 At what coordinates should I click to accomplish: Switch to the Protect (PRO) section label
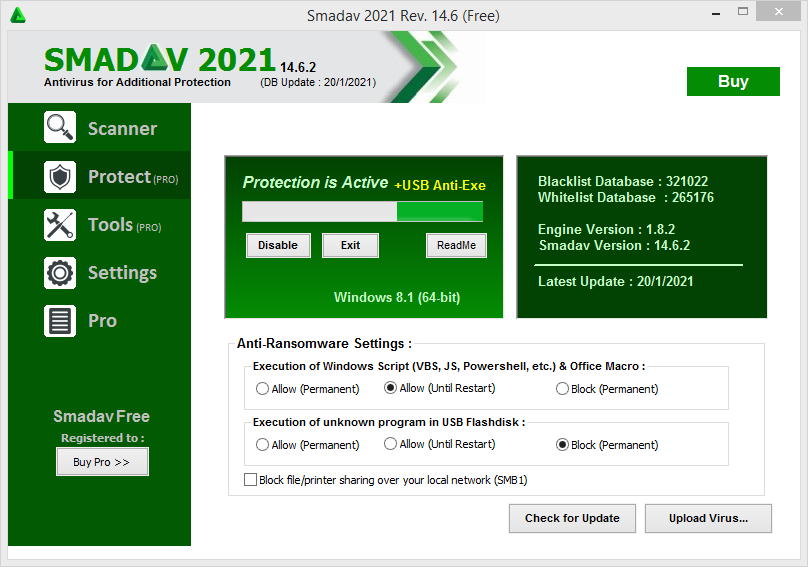(133, 177)
